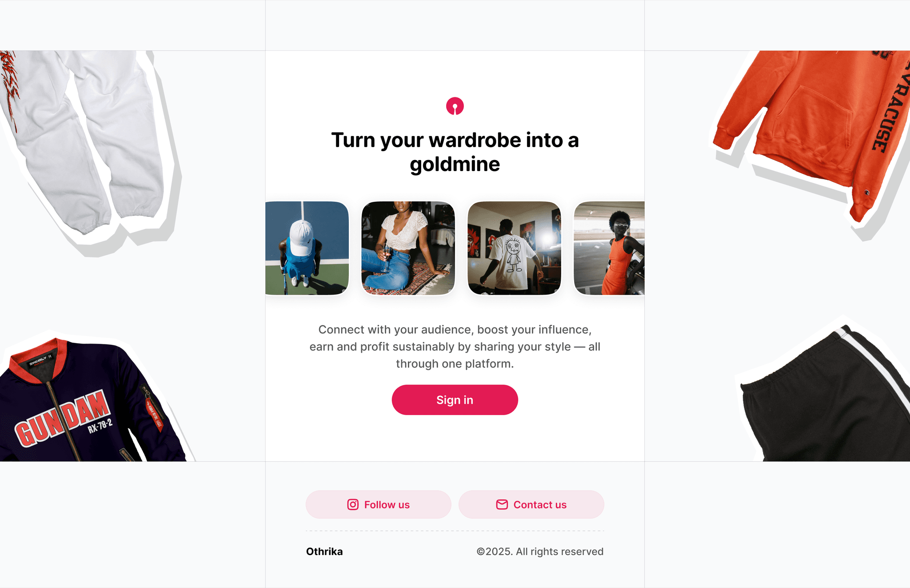Click the Champion logo on hoodie cuff

tap(867, 192)
